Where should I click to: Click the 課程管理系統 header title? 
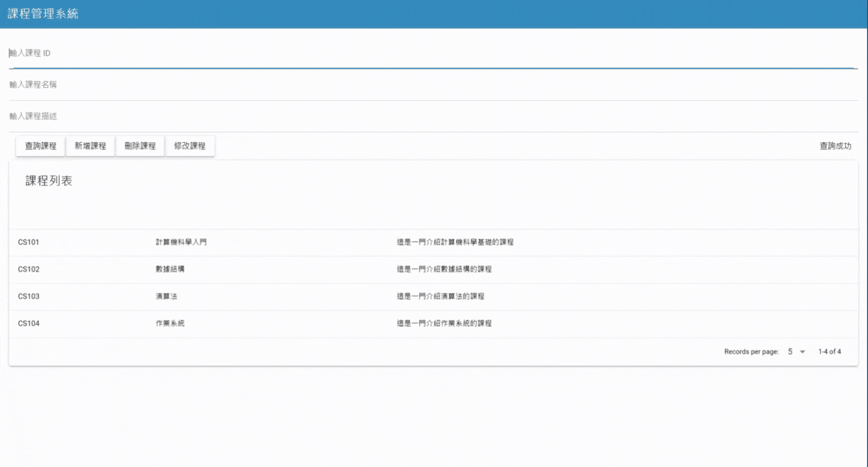[x=43, y=14]
